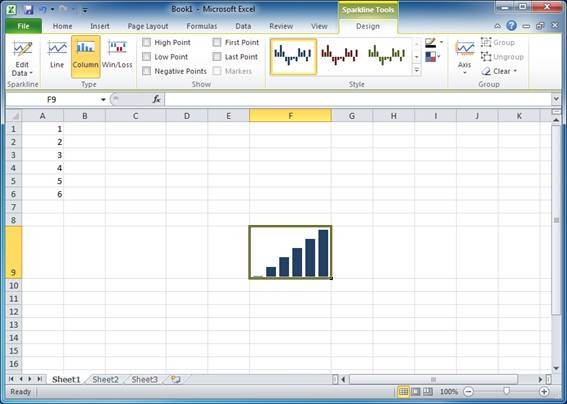This screenshot has width=567, height=404.
Task: Switch to the Review tab
Action: pos(281,26)
